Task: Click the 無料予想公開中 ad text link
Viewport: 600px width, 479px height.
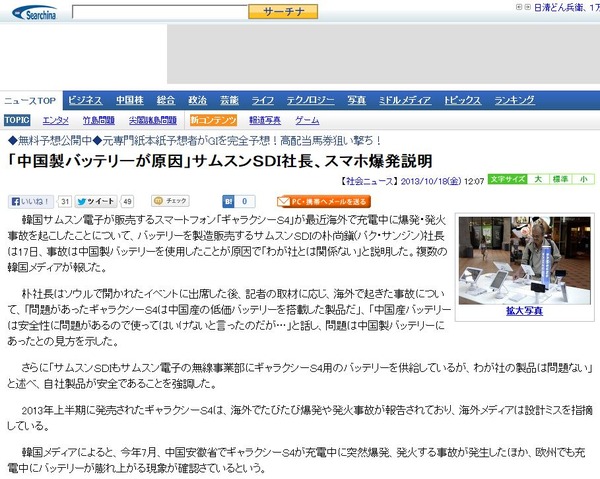Action: (194, 141)
